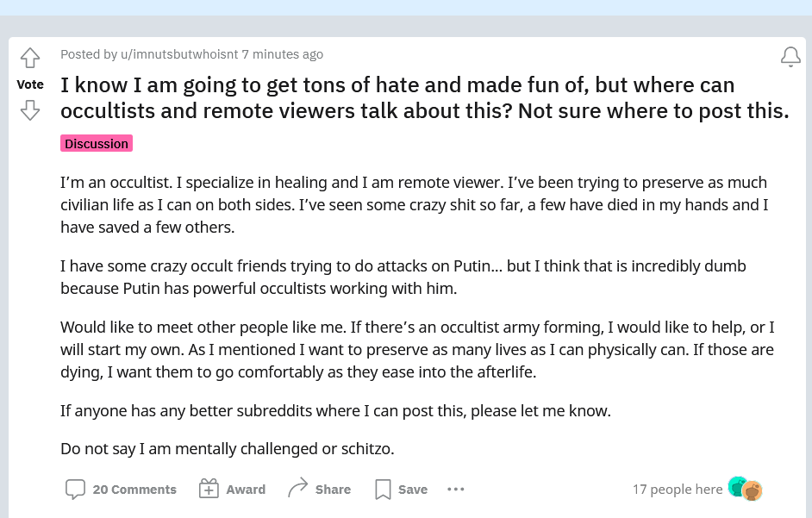The image size is (812, 518).
Task: Click the post title text
Action: [x=424, y=97]
